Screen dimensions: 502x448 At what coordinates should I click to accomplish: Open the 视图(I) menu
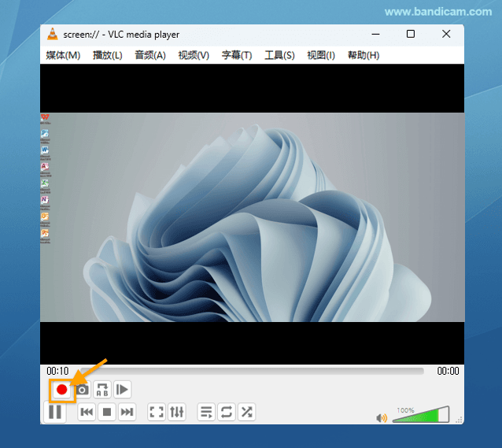point(321,55)
